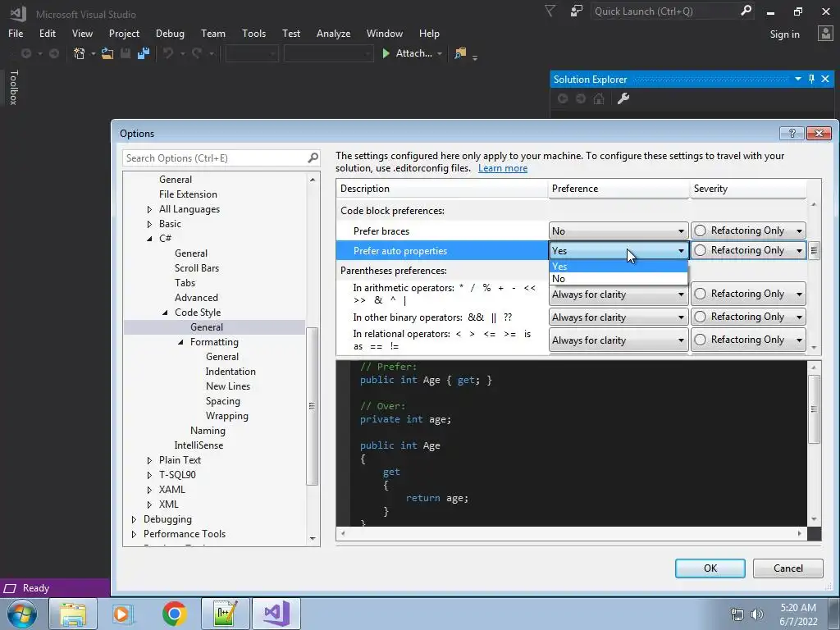The width and height of the screenshot is (840, 630).
Task: Focus the Search Options text box
Action: click(x=216, y=158)
